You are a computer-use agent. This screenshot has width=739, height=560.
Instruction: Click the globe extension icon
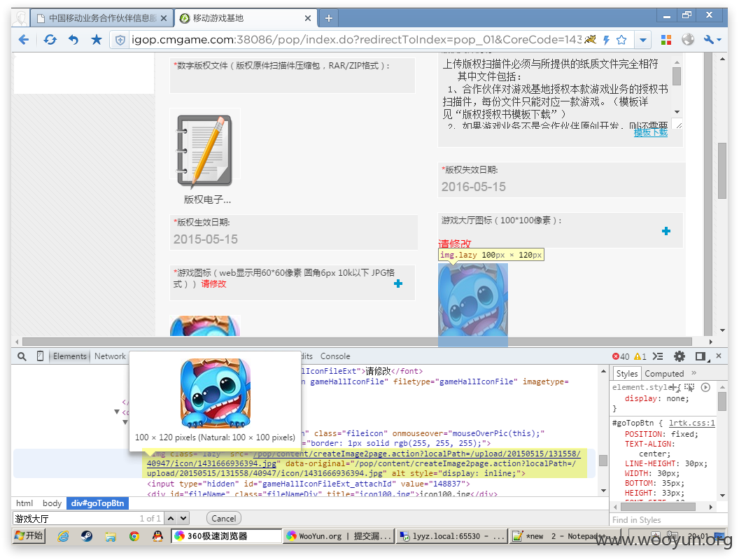click(688, 40)
